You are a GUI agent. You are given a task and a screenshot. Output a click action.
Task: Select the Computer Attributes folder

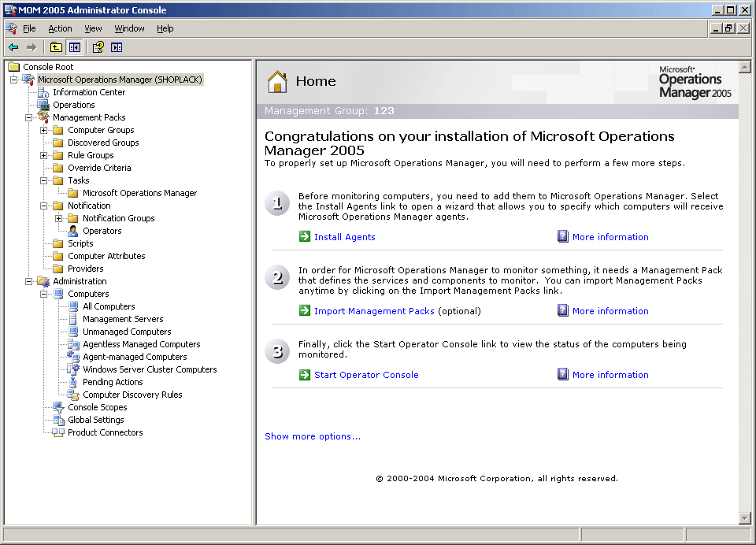click(106, 256)
